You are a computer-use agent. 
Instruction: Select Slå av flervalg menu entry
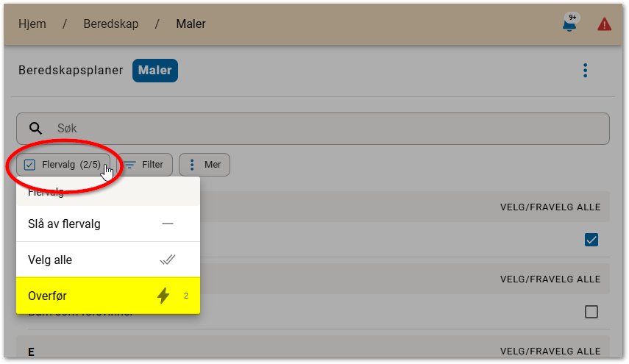click(64, 224)
